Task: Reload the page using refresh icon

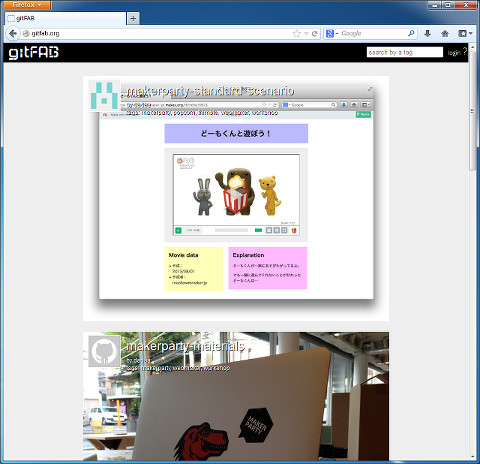Action: 314,34
